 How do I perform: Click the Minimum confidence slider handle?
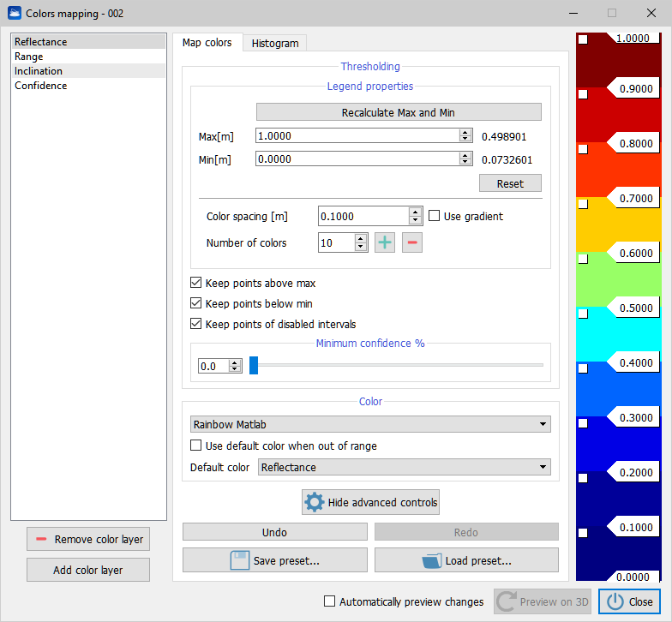[x=254, y=366]
